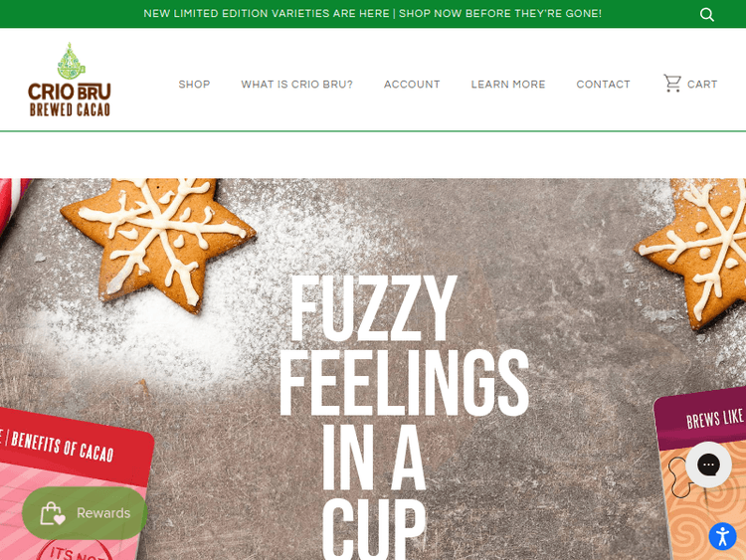This screenshot has height=560, width=746.
Task: Click the shopping cart icon
Action: (x=672, y=84)
